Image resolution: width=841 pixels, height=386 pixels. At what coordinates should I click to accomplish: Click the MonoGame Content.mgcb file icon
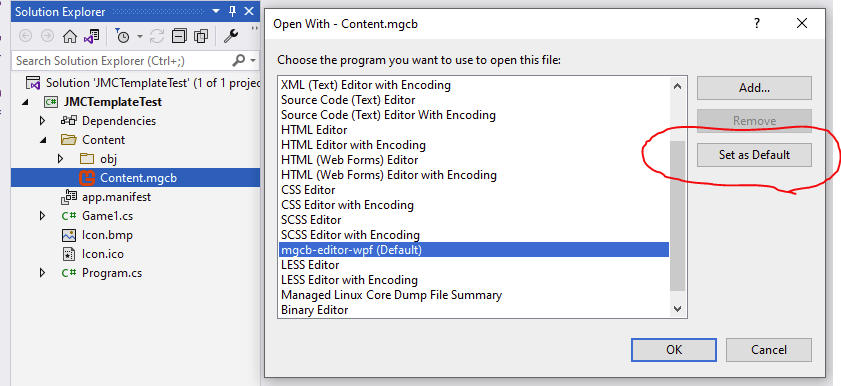(87, 177)
